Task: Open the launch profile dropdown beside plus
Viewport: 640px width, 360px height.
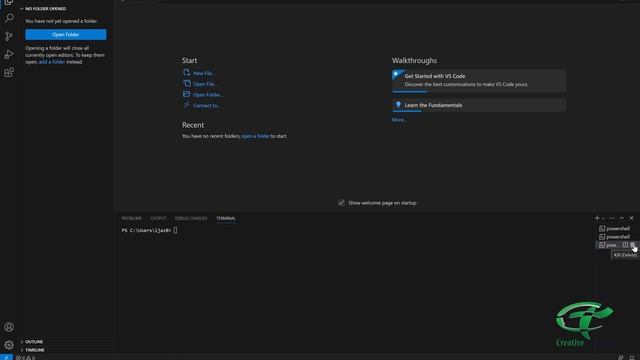Action: 603,218
